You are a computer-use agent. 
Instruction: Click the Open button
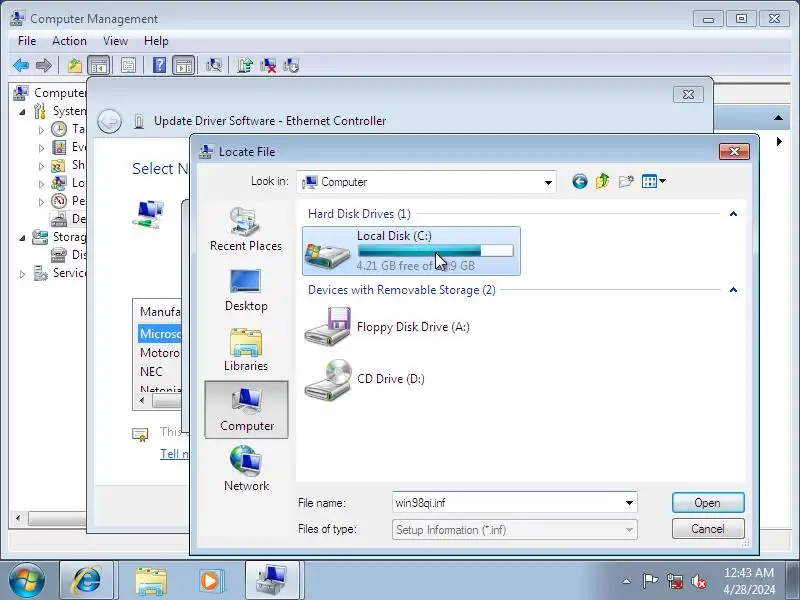point(708,503)
